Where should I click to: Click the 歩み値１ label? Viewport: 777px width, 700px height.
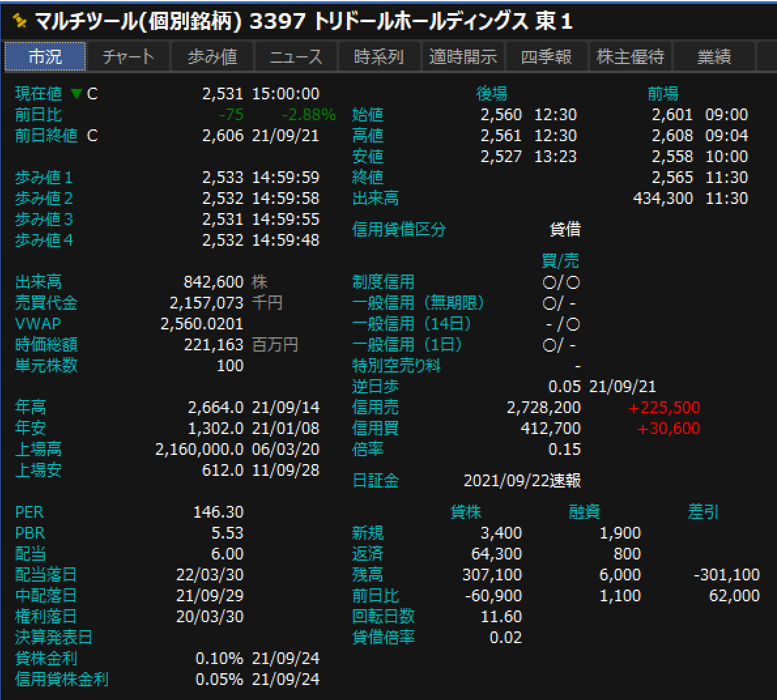pos(44,178)
